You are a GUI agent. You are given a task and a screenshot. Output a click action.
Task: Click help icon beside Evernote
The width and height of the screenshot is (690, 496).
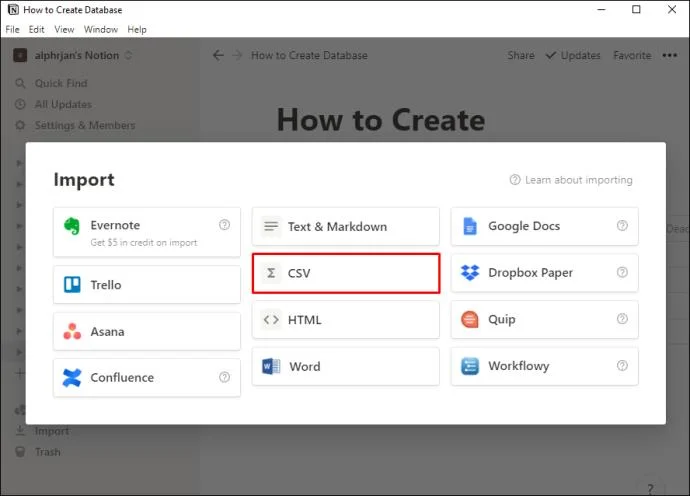(x=224, y=225)
